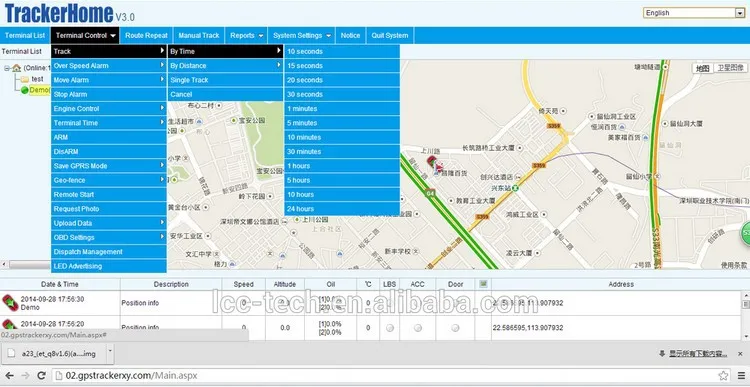Choose ARM from the menu
The image size is (750, 387).
(109, 137)
